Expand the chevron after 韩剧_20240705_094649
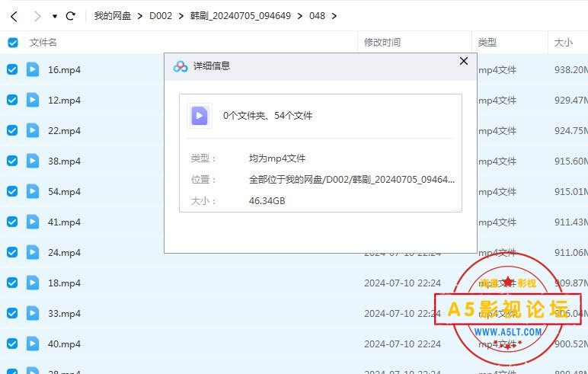 click(300, 16)
